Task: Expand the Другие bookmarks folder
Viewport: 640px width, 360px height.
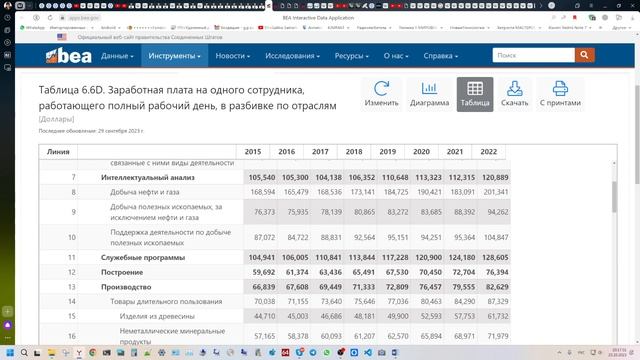Action: (622, 27)
